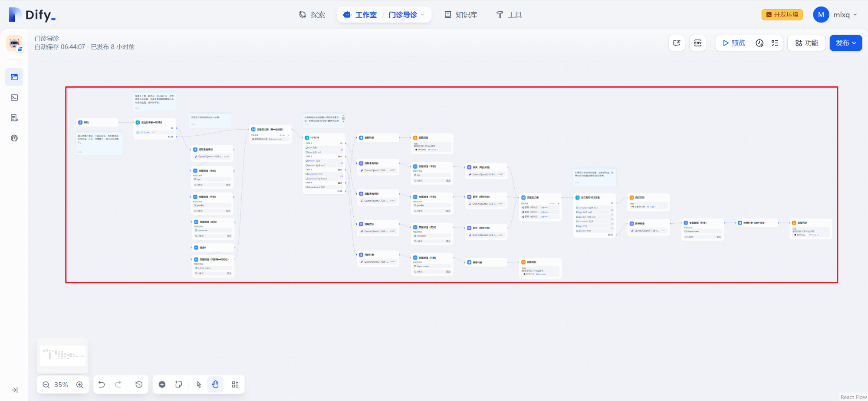Open the workflow organize layout icon
The width and height of the screenshot is (868, 401).
point(235,384)
